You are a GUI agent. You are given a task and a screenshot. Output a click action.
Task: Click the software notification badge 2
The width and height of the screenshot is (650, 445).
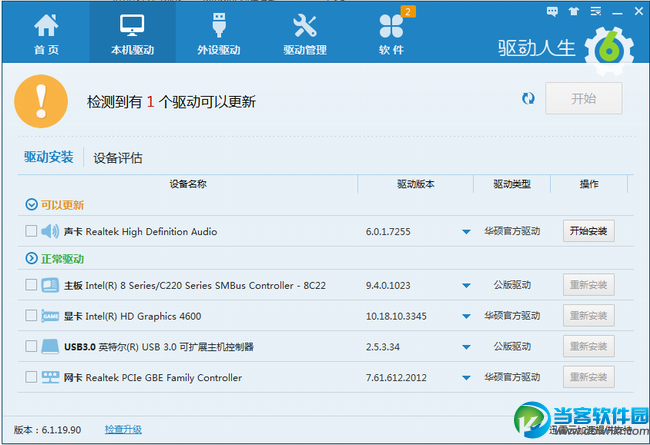point(408,12)
